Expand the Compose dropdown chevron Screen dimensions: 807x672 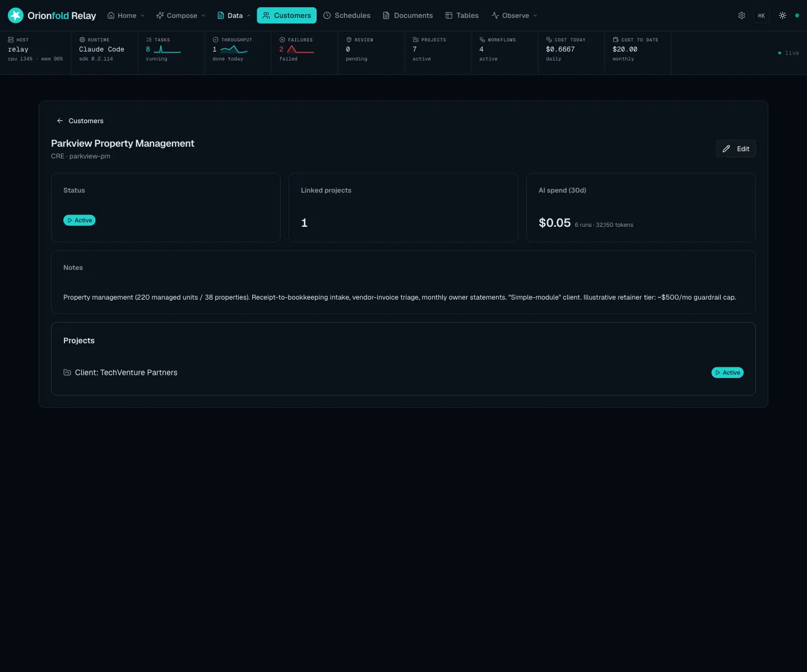click(203, 16)
